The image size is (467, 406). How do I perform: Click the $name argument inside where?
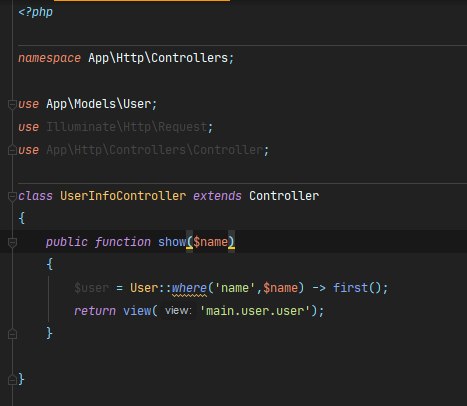coord(281,288)
